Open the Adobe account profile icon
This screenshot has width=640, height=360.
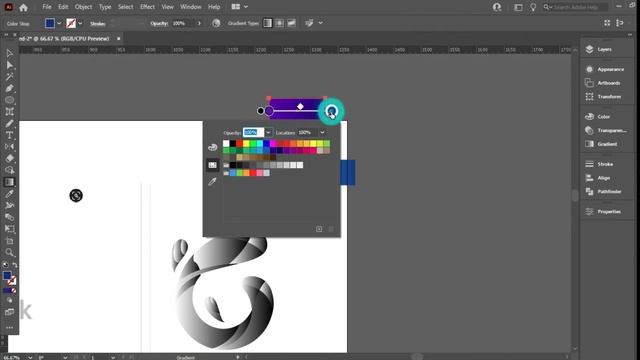click(x=497, y=7)
